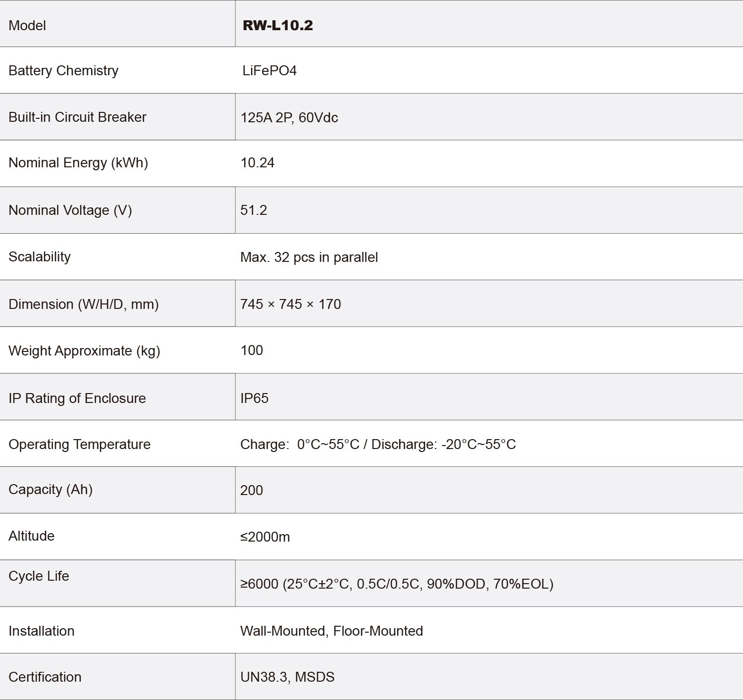The height and width of the screenshot is (700, 743).
Task: Click the 'Certification' label
Action: pyautogui.click(x=45, y=677)
